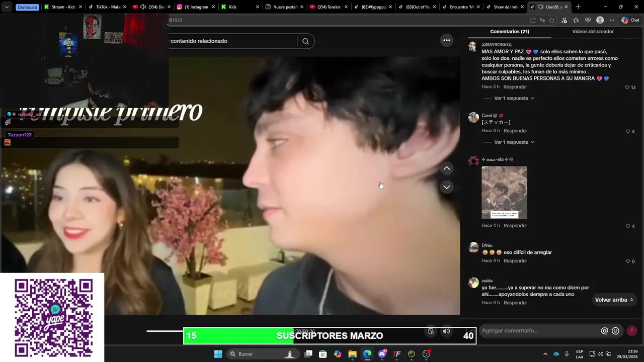Click the post comment arrow button
This screenshot has width=644, height=362.
(x=632, y=331)
